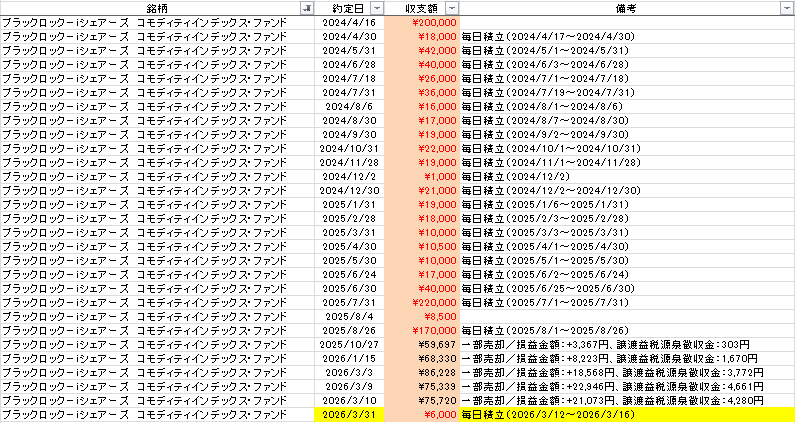
Task: Open the 収支額 column filter dropdown
Action: point(452,8)
